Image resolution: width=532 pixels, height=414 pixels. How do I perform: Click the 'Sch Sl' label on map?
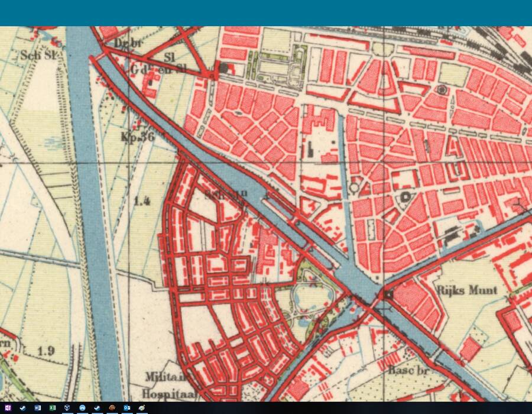point(37,55)
